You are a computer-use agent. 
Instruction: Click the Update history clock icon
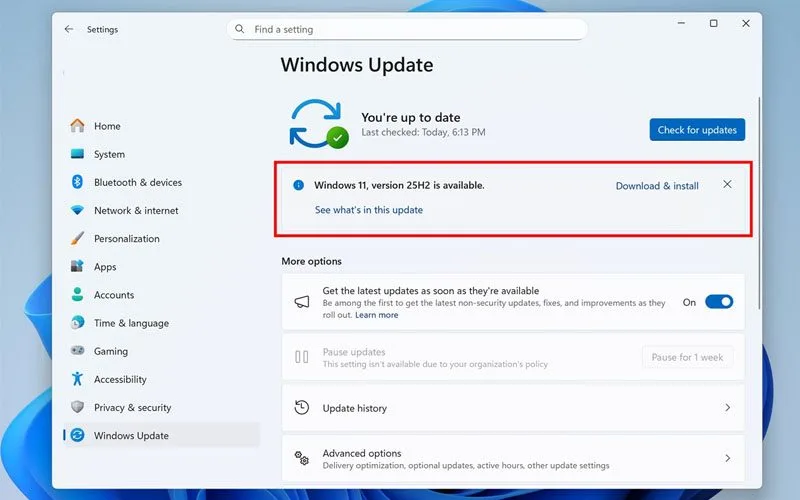[x=302, y=408]
